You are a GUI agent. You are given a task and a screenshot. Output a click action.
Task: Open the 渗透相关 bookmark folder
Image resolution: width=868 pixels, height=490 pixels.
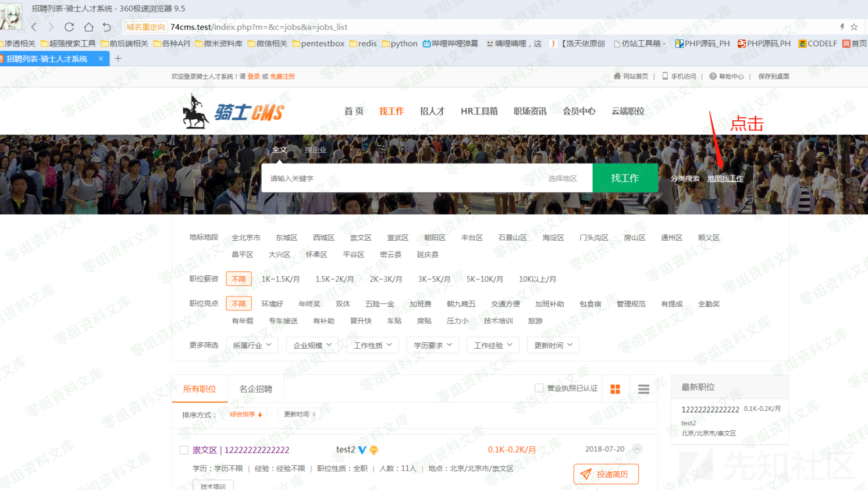17,44
